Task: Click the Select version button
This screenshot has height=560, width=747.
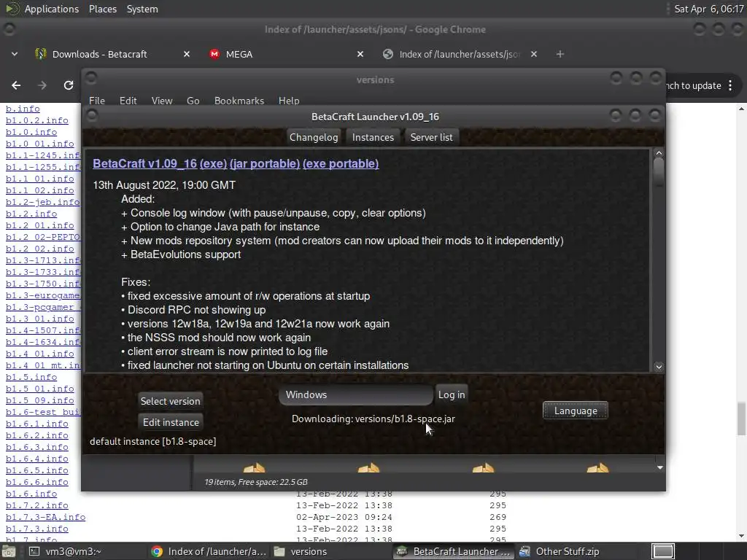Action: tap(170, 401)
